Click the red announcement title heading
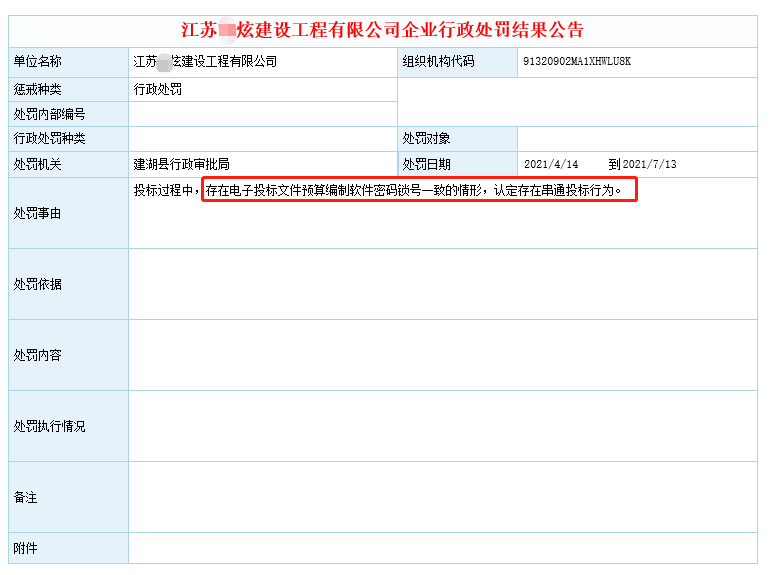 pos(383,30)
